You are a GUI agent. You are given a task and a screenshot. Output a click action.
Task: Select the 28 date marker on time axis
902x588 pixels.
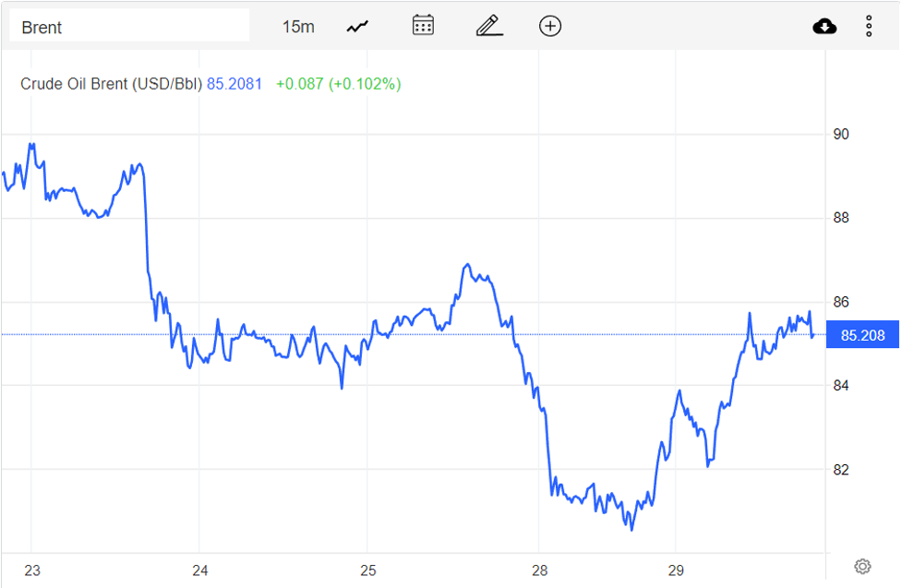[x=540, y=570]
